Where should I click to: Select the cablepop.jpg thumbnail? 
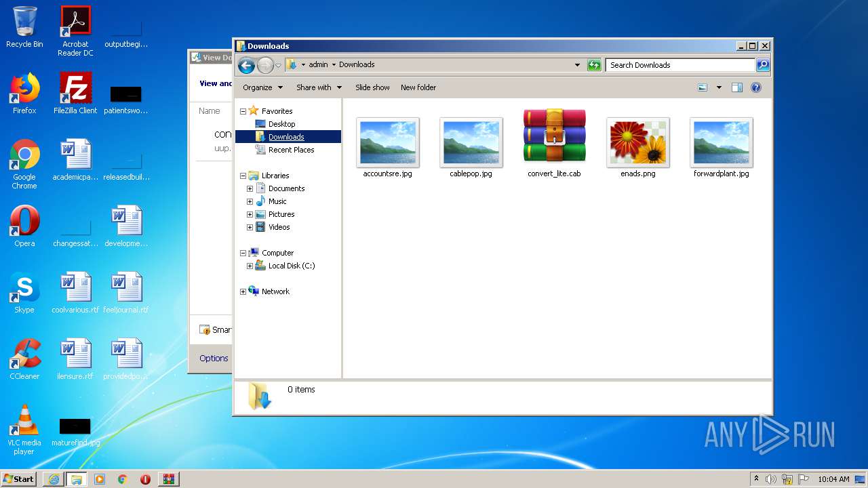click(471, 146)
